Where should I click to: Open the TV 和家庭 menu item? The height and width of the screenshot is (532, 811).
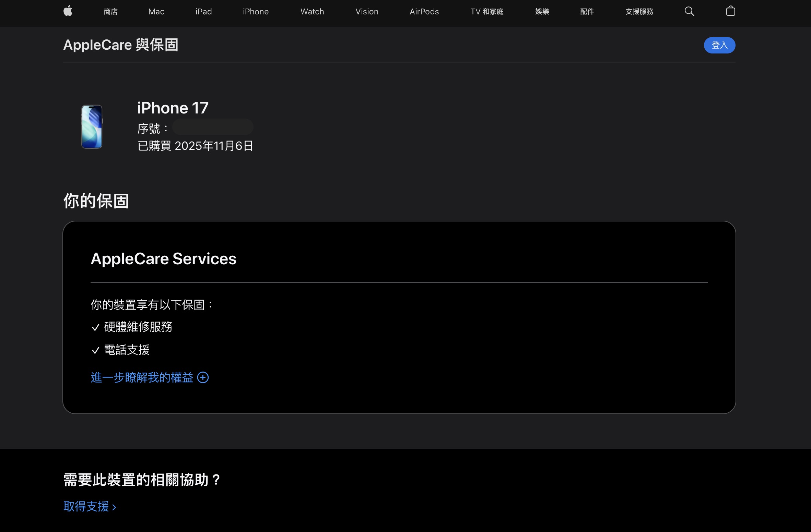coord(487,12)
